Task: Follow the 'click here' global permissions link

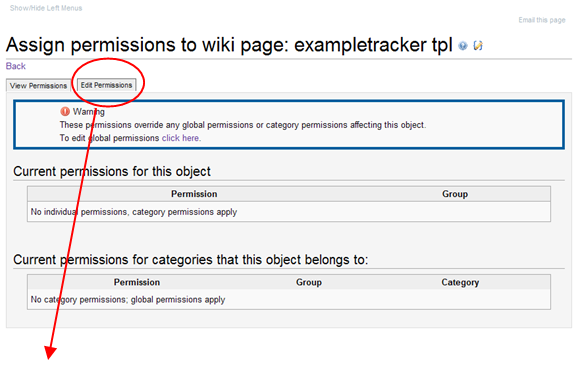Action: click(x=181, y=138)
